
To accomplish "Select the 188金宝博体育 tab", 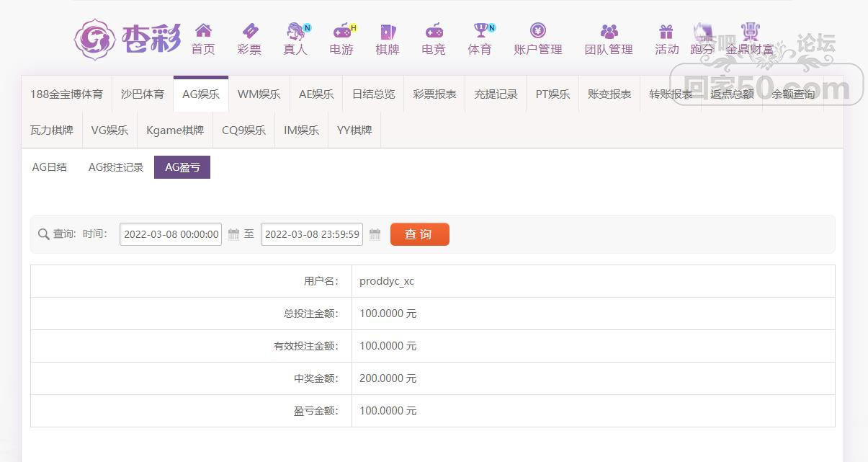I will (x=66, y=94).
